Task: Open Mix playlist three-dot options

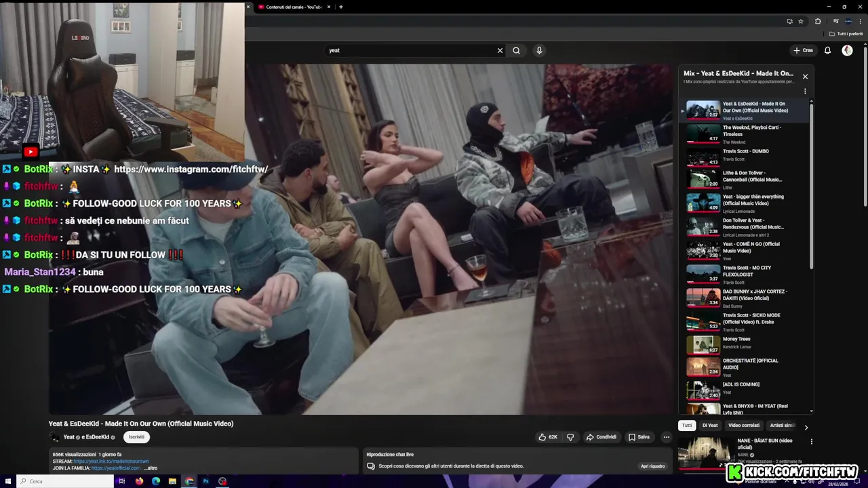Action: [805, 91]
